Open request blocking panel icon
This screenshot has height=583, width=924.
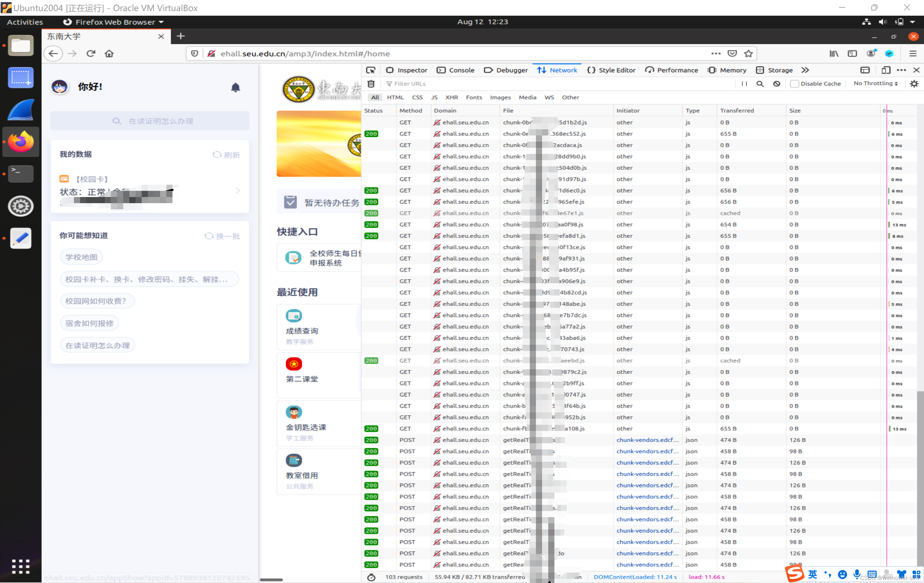[x=777, y=84]
